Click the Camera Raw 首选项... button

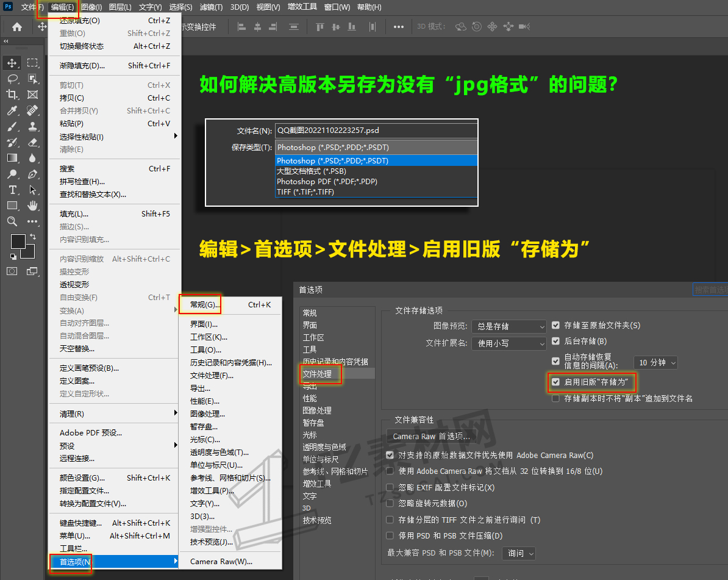pos(431,436)
